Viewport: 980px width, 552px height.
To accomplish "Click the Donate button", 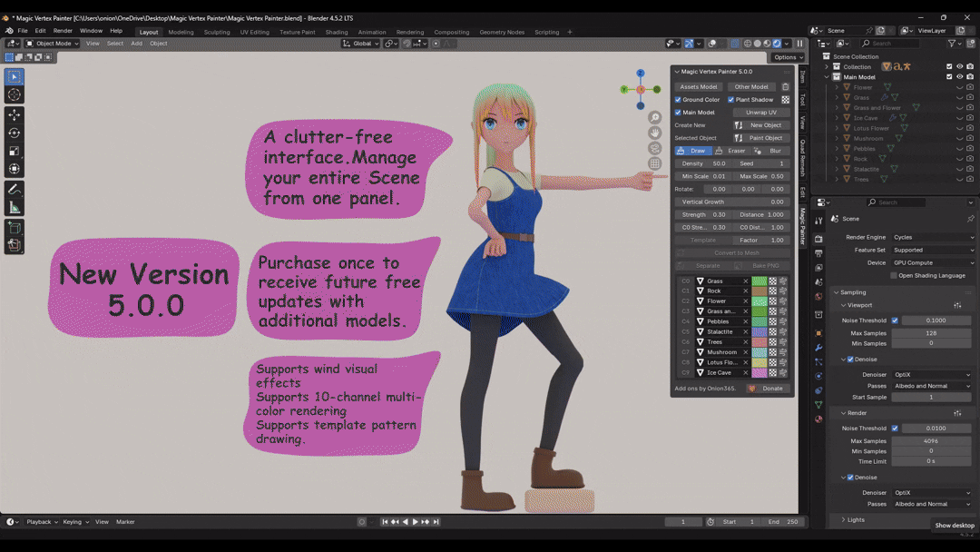I will pos(768,389).
